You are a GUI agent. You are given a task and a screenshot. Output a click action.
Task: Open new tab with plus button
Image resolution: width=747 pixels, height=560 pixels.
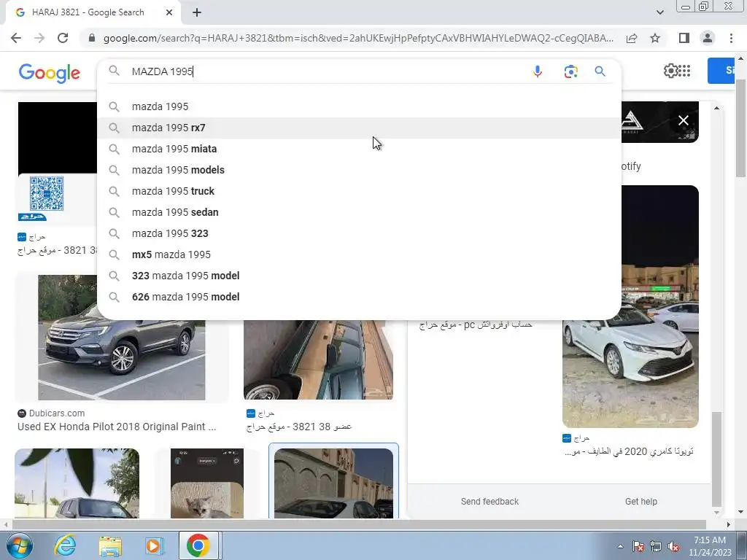pyautogui.click(x=197, y=13)
